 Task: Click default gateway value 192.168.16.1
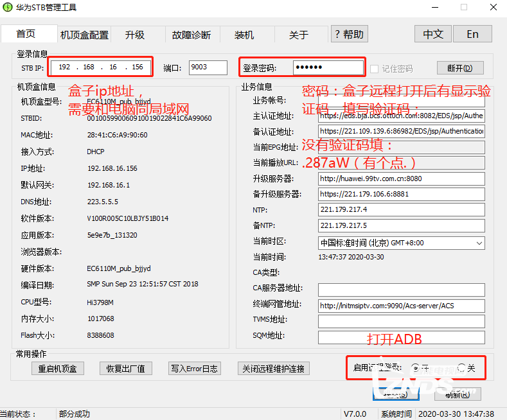[109, 185]
